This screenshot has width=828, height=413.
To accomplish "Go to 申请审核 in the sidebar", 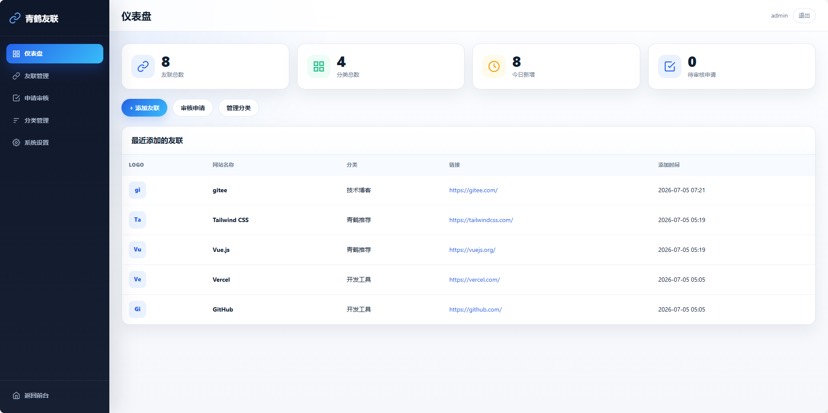I will point(55,98).
